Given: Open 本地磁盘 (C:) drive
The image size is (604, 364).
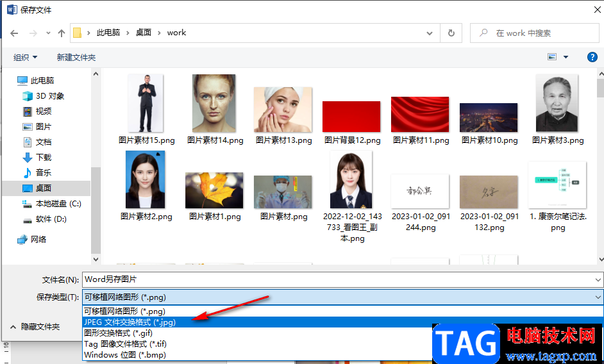Looking at the screenshot, I should pyautogui.click(x=52, y=204).
